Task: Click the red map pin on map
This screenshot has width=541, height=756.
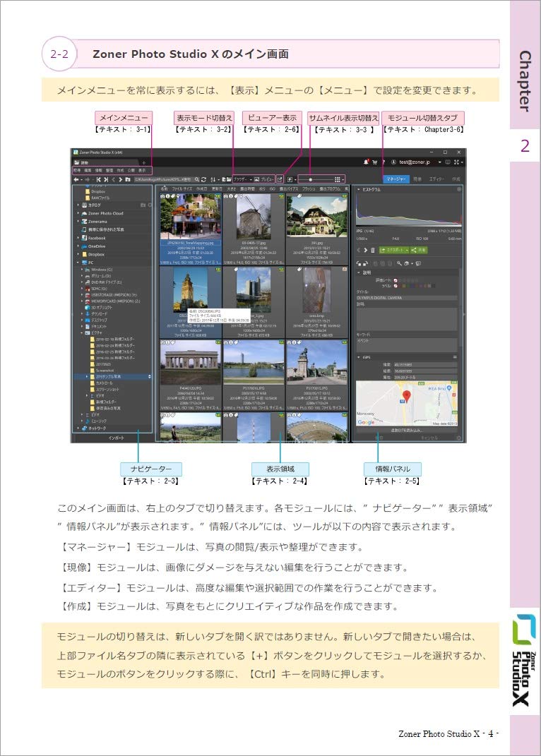Action: (406, 397)
